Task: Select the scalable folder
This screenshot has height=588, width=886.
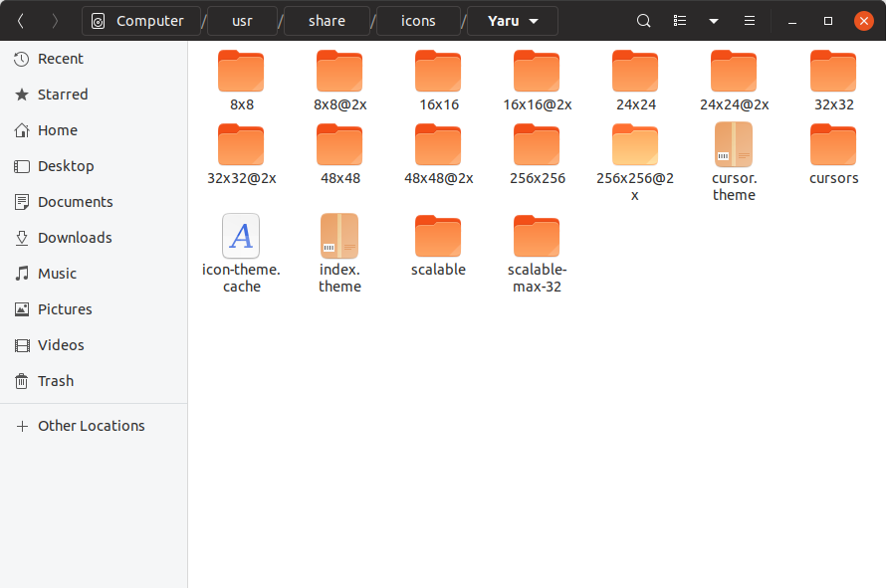Action: 438,246
